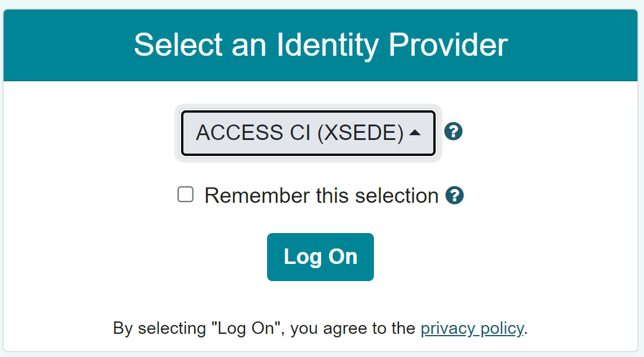The image size is (644, 357).
Task: Open the privacy policy link
Action: coord(472,328)
